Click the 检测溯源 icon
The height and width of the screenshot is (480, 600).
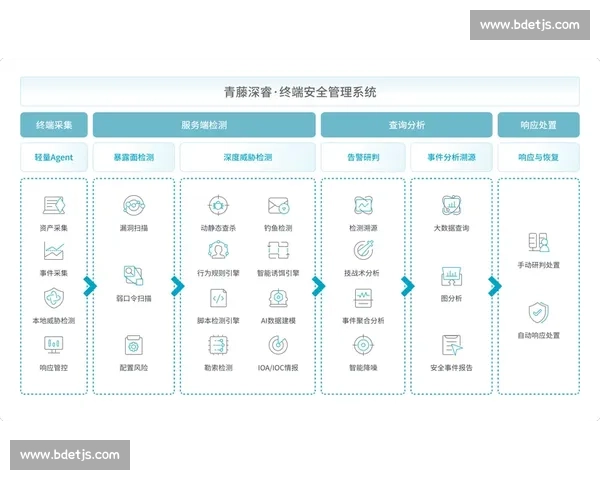363,206
